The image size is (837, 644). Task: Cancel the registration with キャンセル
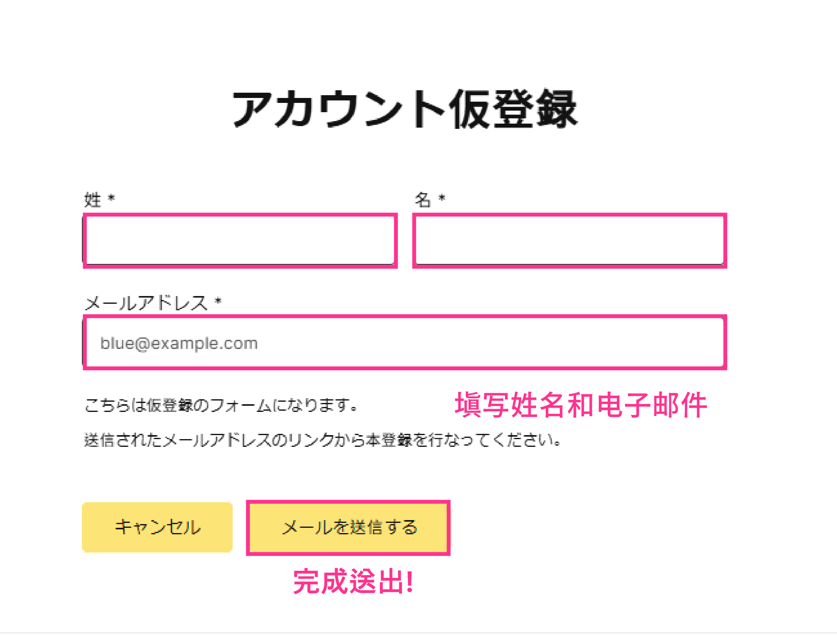pyautogui.click(x=157, y=527)
